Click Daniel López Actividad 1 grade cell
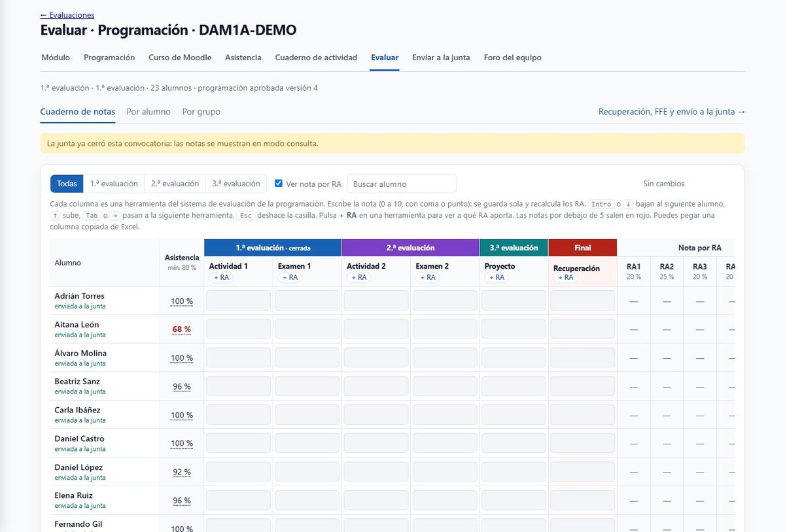Screen dimensions: 785x532 (238, 472)
